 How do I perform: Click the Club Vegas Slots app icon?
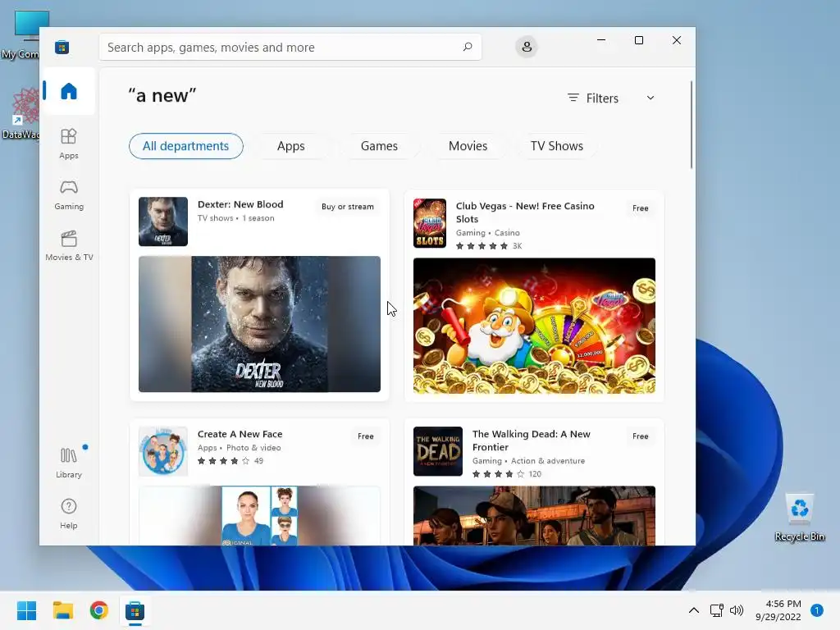[x=430, y=223]
